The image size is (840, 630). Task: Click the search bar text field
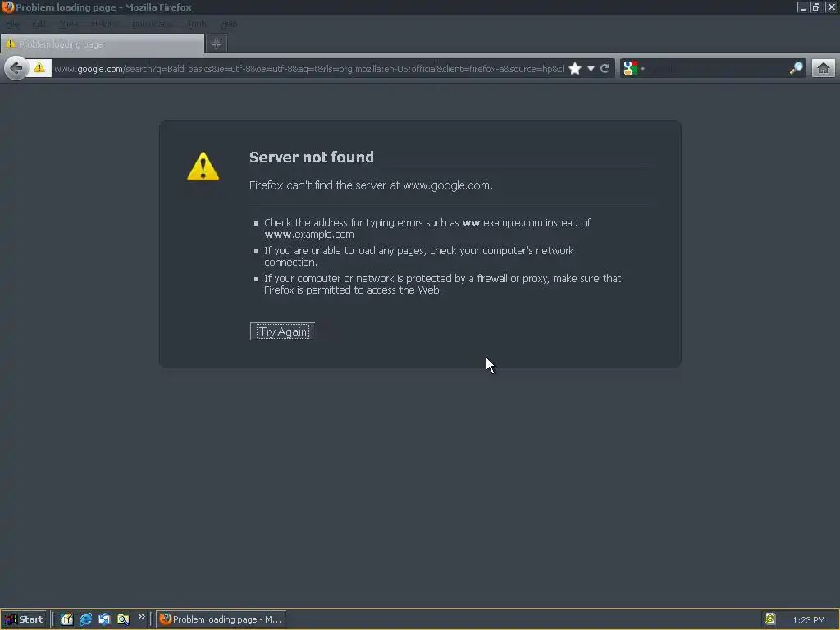pos(717,69)
